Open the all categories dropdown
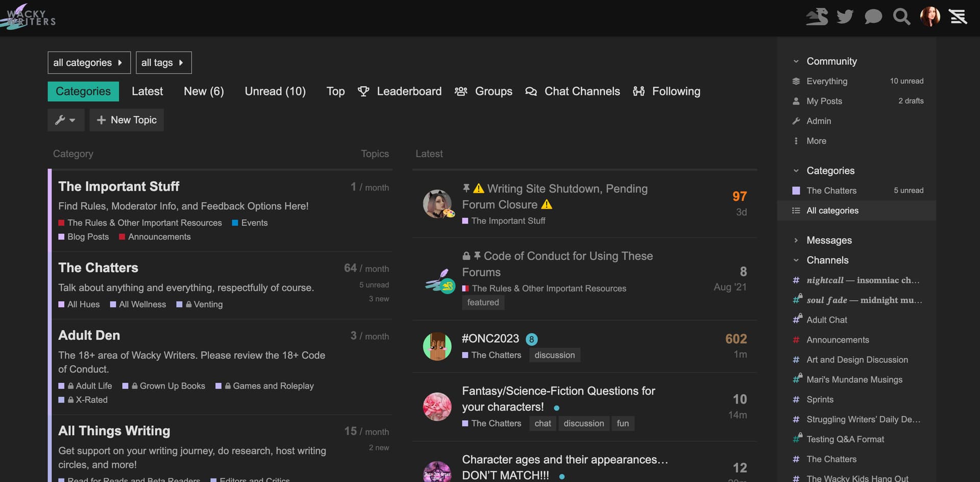 tap(89, 63)
